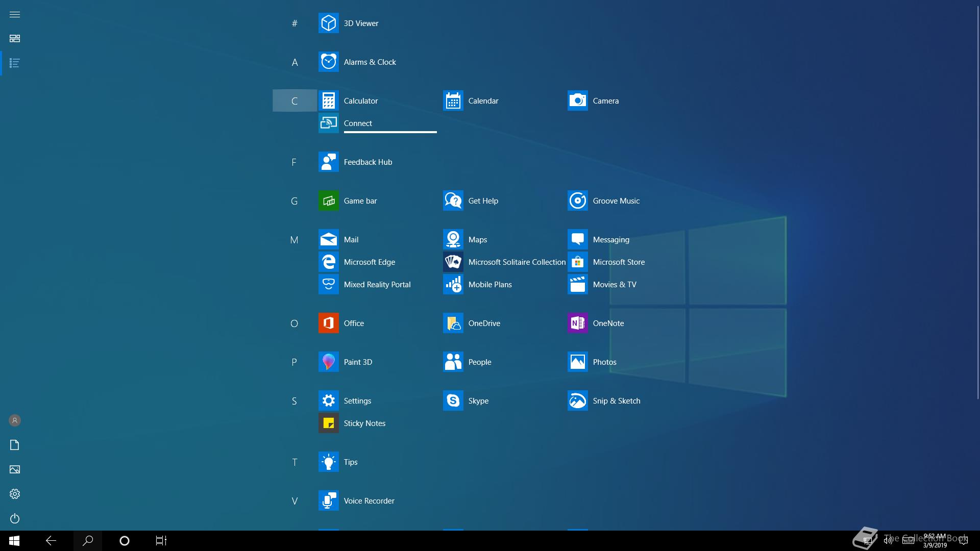Open the Voice Recorder icon
980x551 pixels.
click(328, 500)
